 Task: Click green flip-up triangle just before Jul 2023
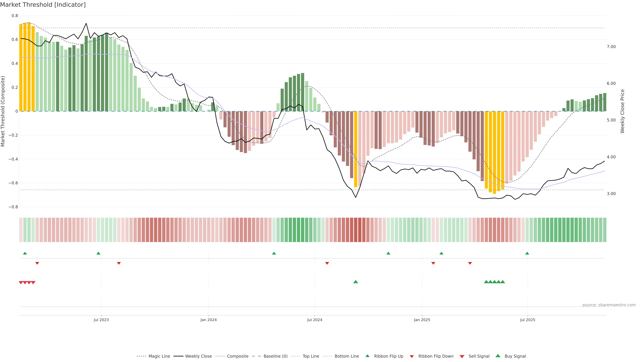(x=98, y=253)
